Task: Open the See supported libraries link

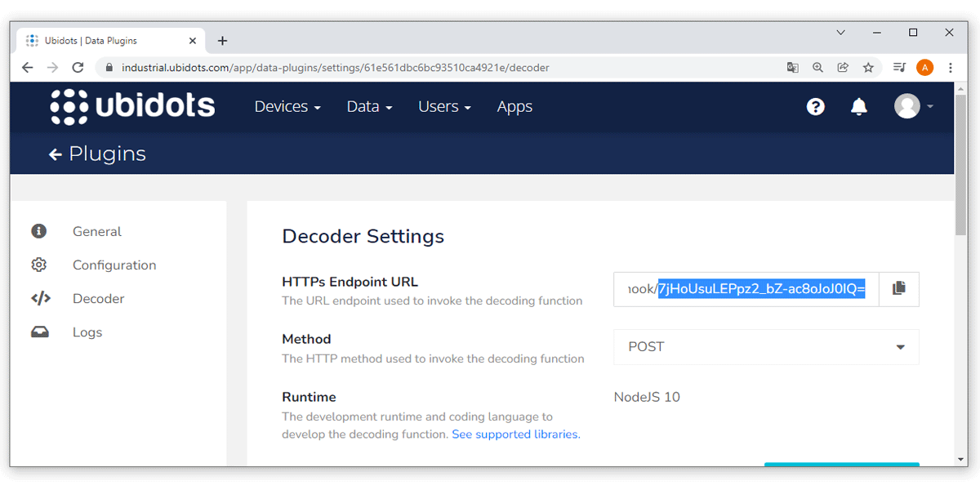Action: pyautogui.click(x=516, y=434)
